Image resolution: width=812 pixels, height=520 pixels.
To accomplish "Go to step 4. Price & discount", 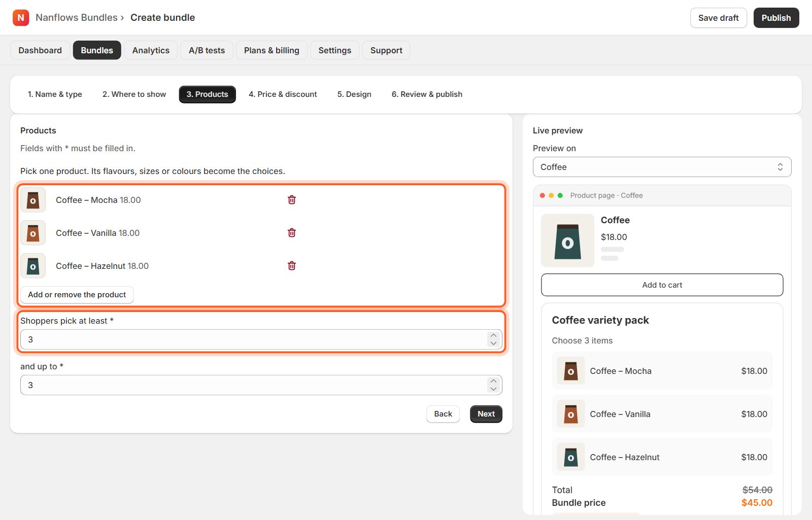I will click(x=283, y=94).
